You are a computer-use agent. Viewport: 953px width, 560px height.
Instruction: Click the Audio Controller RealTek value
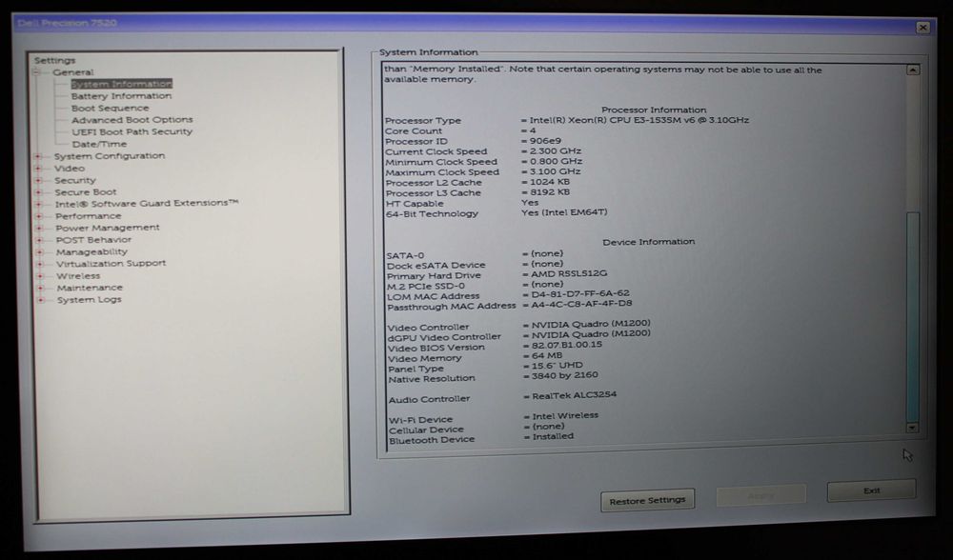(x=575, y=395)
